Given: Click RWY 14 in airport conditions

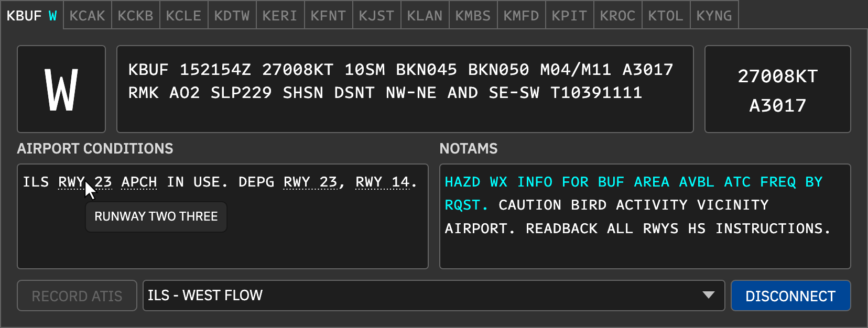Looking at the screenshot, I should [x=383, y=182].
